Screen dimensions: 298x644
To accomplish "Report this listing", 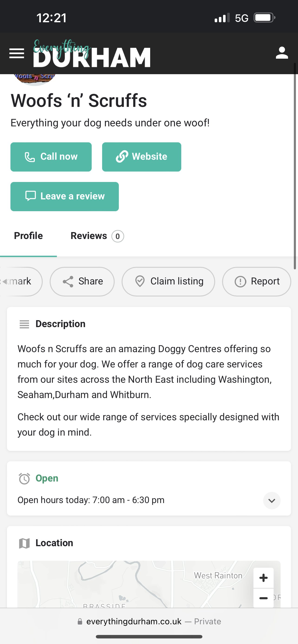I will (256, 281).
